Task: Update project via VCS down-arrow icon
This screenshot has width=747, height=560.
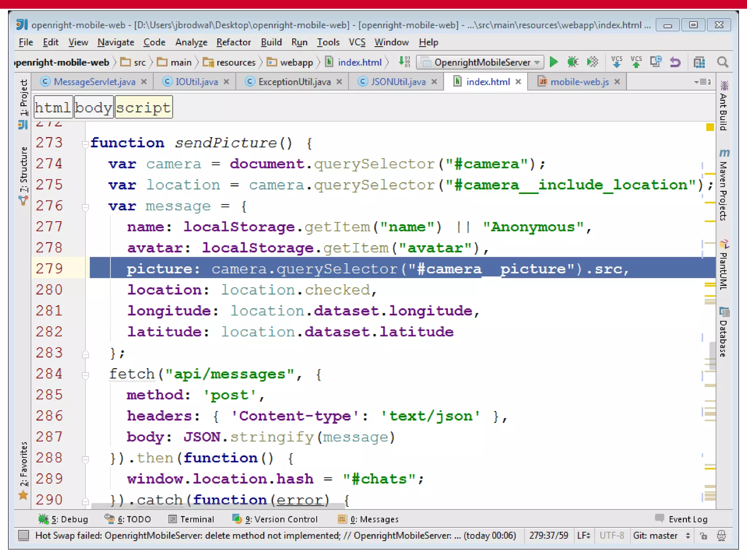Action: pos(616,62)
